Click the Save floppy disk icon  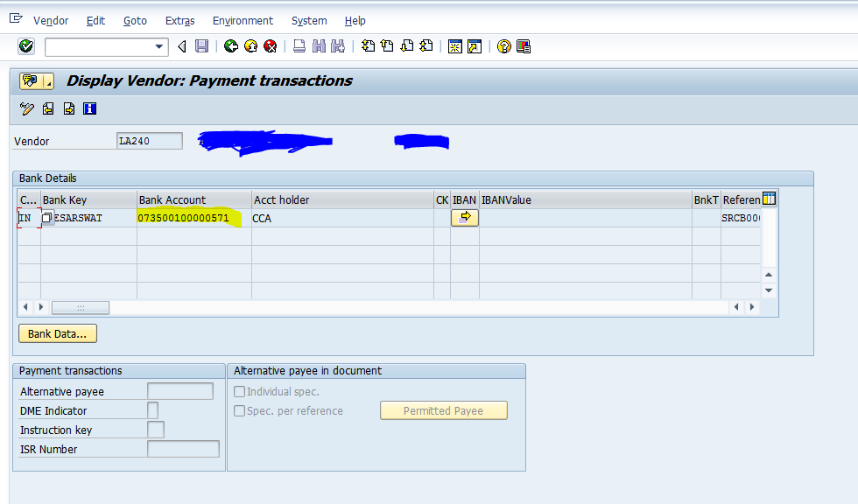click(x=202, y=46)
